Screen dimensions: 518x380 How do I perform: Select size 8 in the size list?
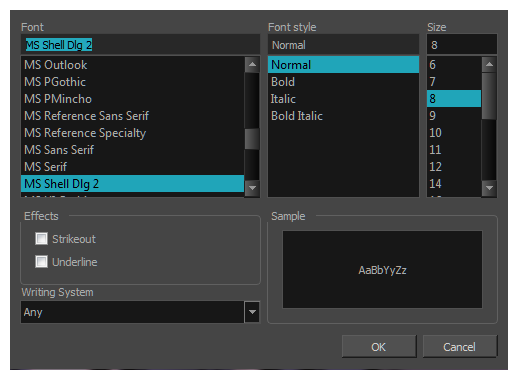454,99
